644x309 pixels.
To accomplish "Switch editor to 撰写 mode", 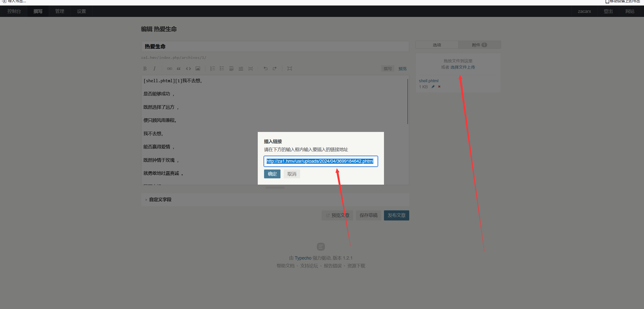I will coord(388,69).
